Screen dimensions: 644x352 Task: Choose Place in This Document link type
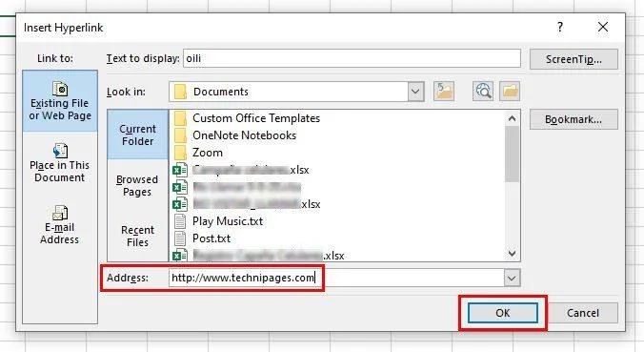click(60, 163)
